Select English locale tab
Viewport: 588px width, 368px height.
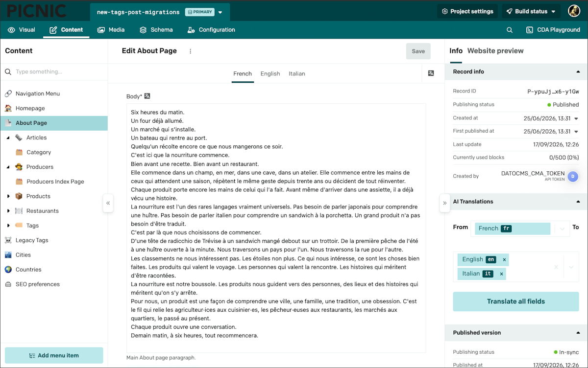tap(270, 74)
